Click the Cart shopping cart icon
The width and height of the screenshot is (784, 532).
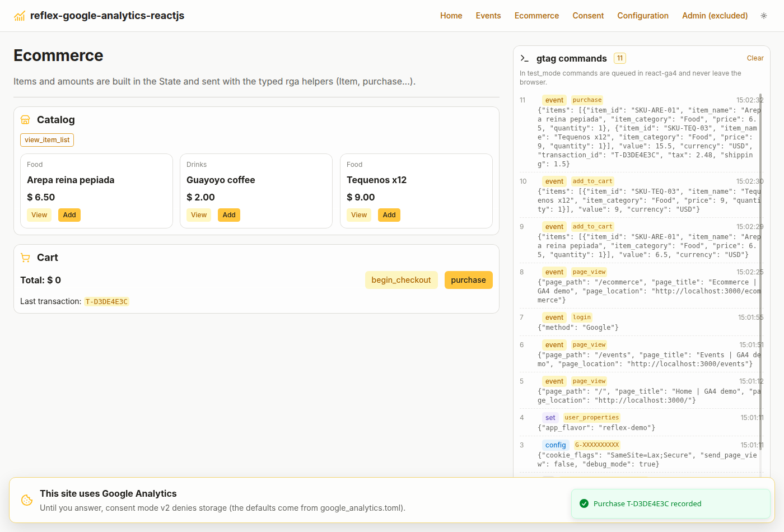click(x=25, y=258)
